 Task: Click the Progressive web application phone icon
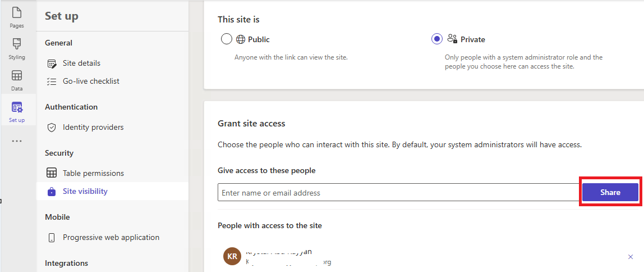point(52,238)
